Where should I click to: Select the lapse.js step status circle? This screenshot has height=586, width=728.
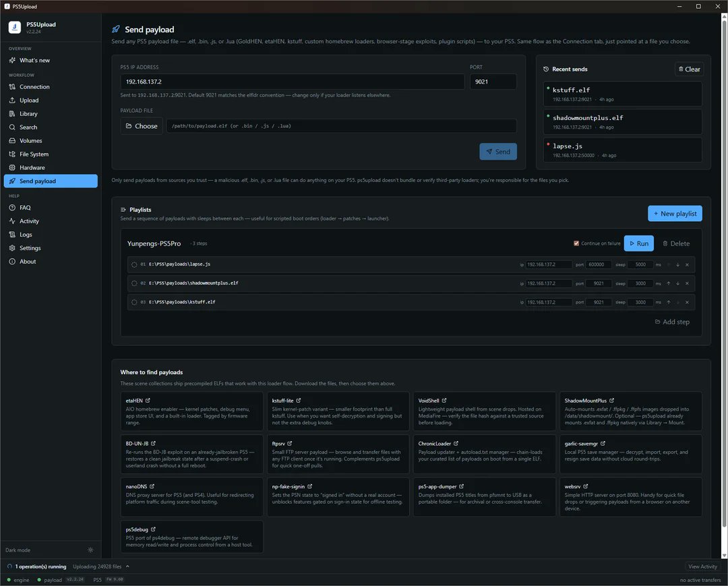134,264
